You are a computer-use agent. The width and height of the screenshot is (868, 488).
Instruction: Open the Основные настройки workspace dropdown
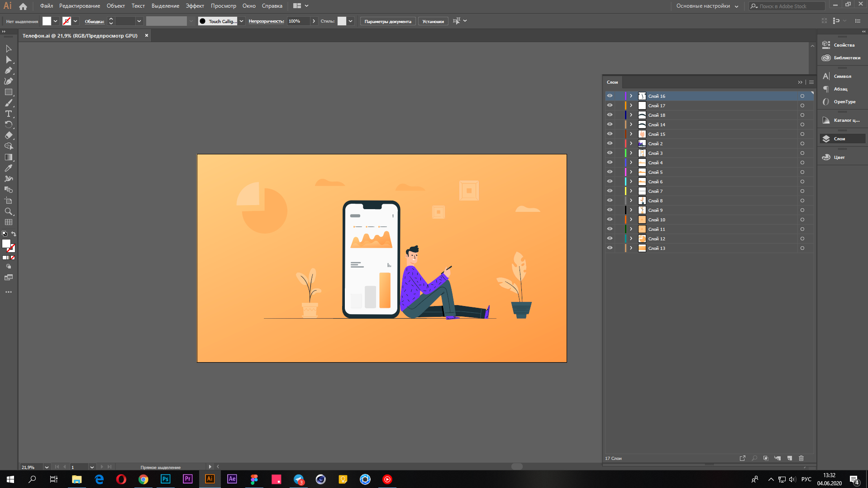pos(707,6)
